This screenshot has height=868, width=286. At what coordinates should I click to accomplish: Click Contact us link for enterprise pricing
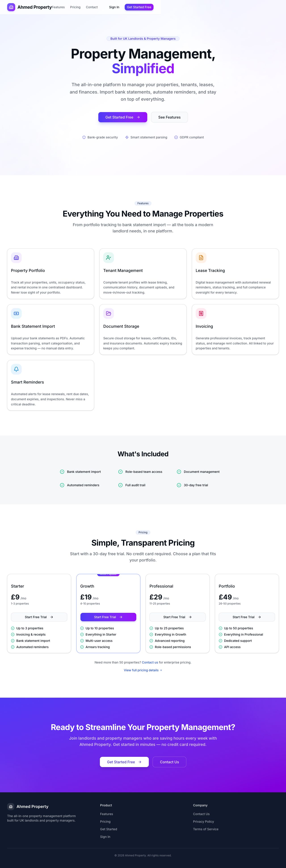(x=150, y=662)
